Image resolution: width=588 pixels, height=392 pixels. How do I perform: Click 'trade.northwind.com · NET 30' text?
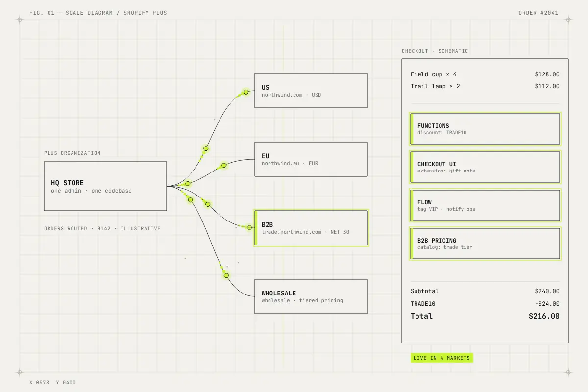pyautogui.click(x=305, y=232)
